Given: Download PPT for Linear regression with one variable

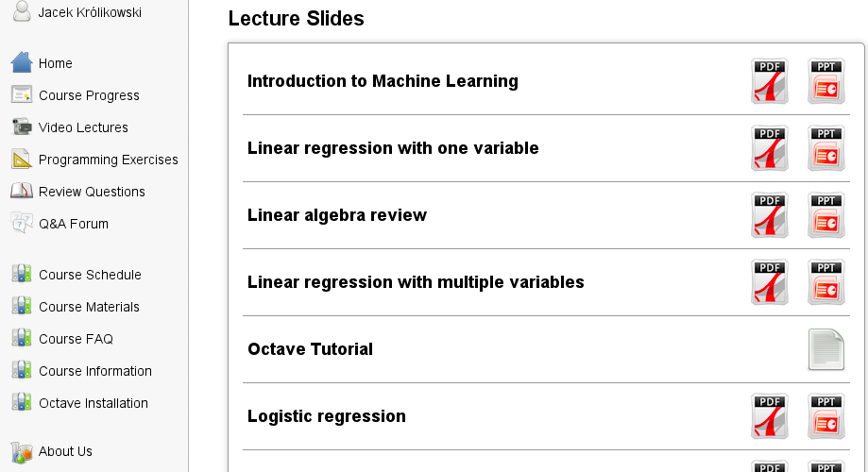Looking at the screenshot, I should tap(825, 148).
